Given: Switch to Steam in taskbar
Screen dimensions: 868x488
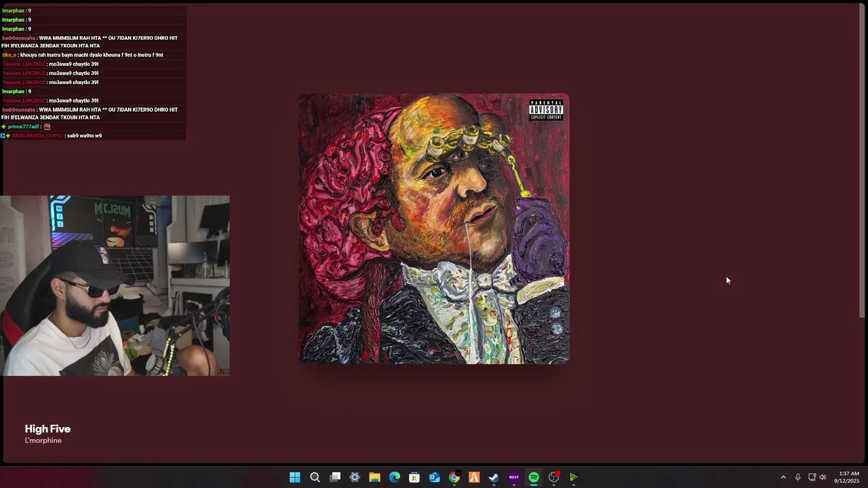Looking at the screenshot, I should [494, 477].
